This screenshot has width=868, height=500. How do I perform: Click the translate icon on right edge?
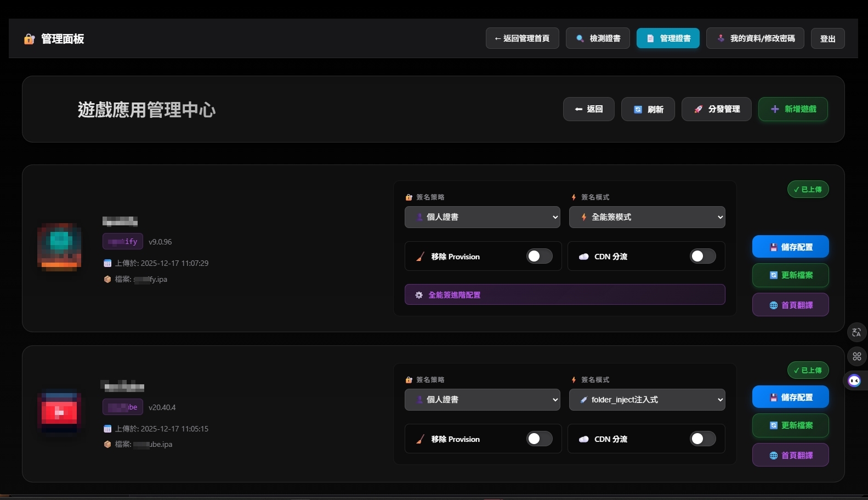tap(856, 332)
